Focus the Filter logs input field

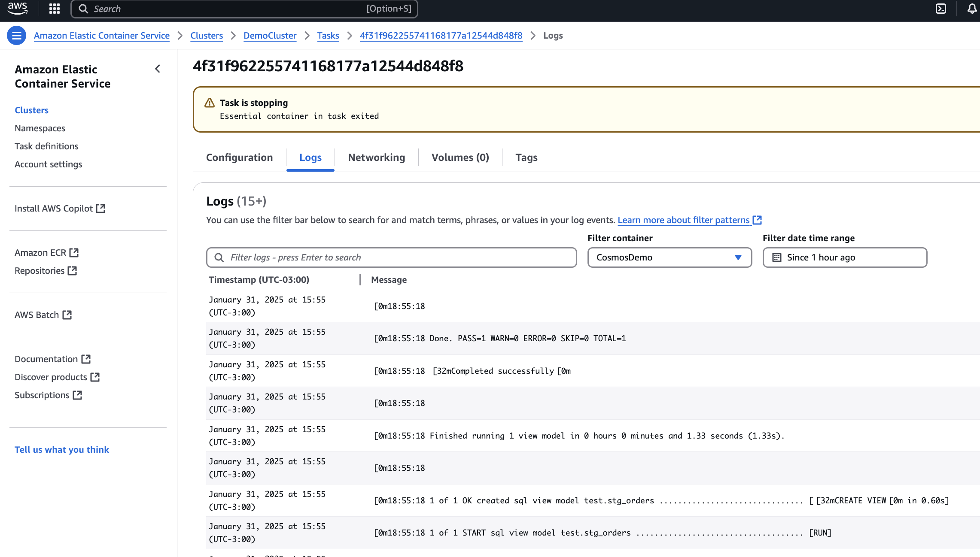pos(391,257)
